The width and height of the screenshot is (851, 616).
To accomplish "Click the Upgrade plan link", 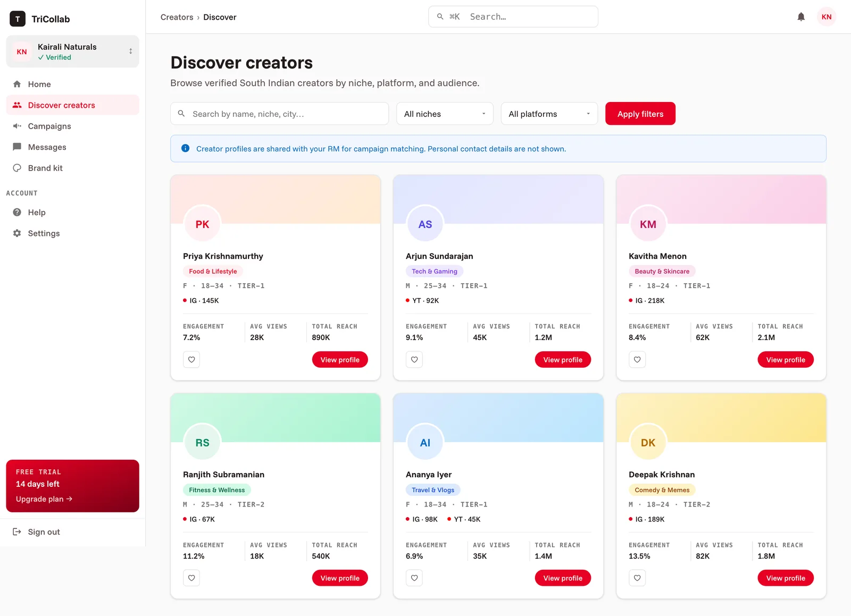I will click(x=44, y=499).
